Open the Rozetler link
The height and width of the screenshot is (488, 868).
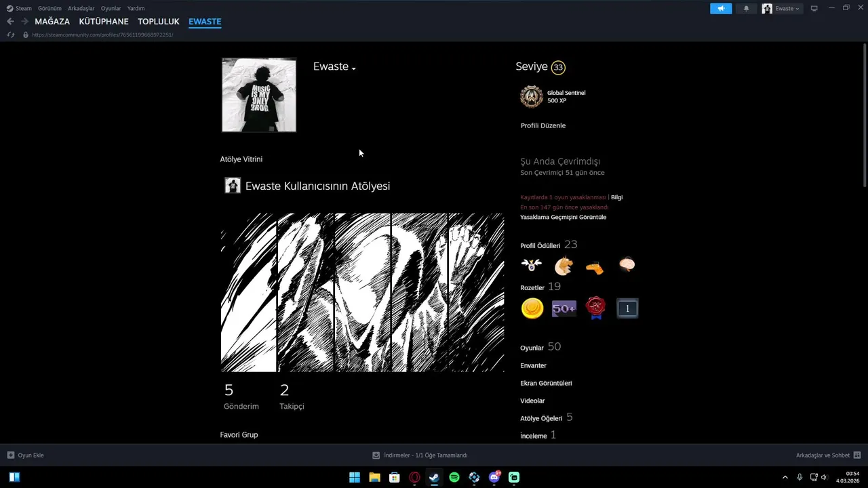pos(532,287)
